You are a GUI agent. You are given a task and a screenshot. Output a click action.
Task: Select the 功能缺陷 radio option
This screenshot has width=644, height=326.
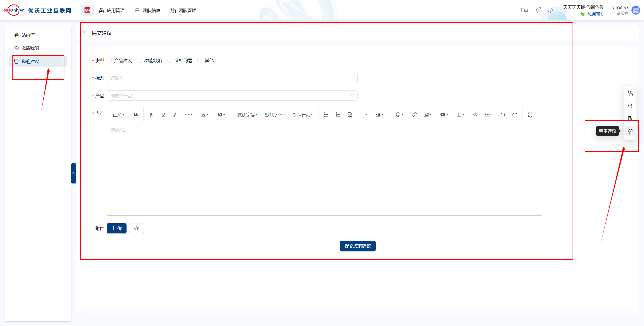tap(140, 61)
